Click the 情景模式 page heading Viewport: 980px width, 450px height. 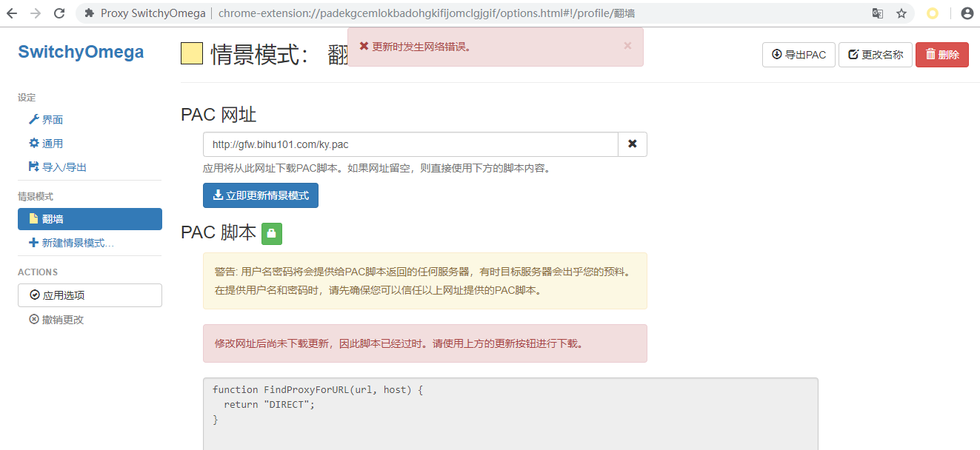[259, 54]
